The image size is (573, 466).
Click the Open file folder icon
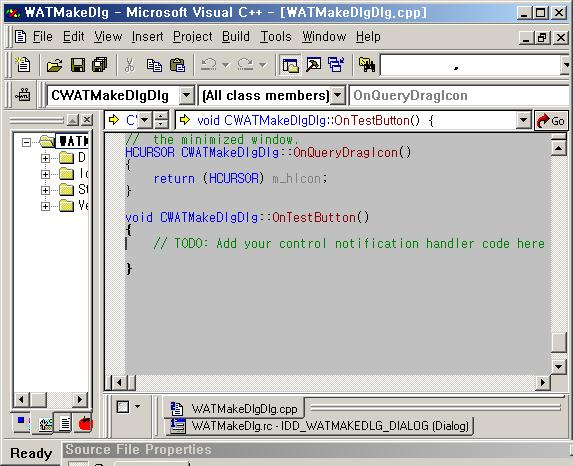[x=55, y=65]
